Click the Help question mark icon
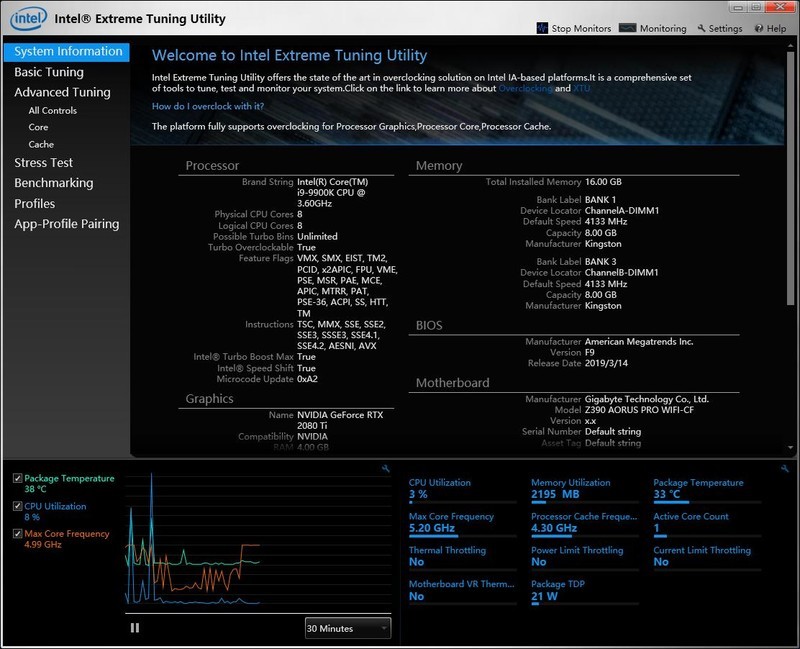 point(759,29)
